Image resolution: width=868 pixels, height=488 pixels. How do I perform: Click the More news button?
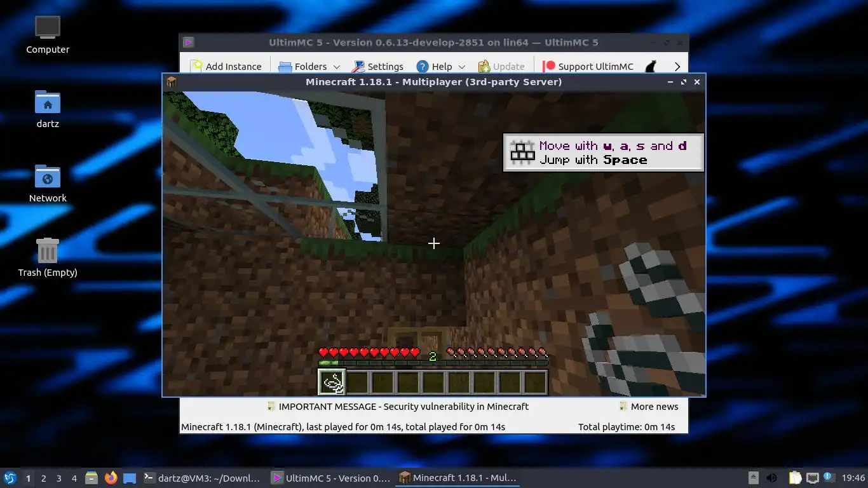click(x=648, y=407)
